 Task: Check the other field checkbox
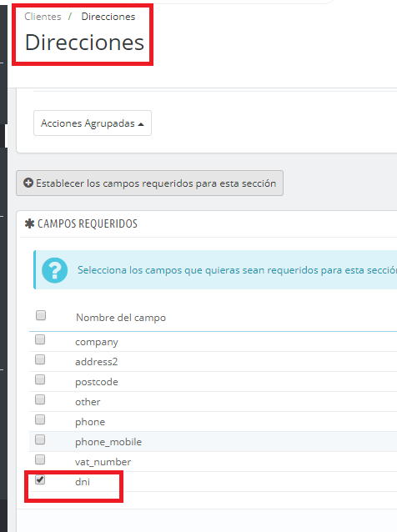coord(40,399)
